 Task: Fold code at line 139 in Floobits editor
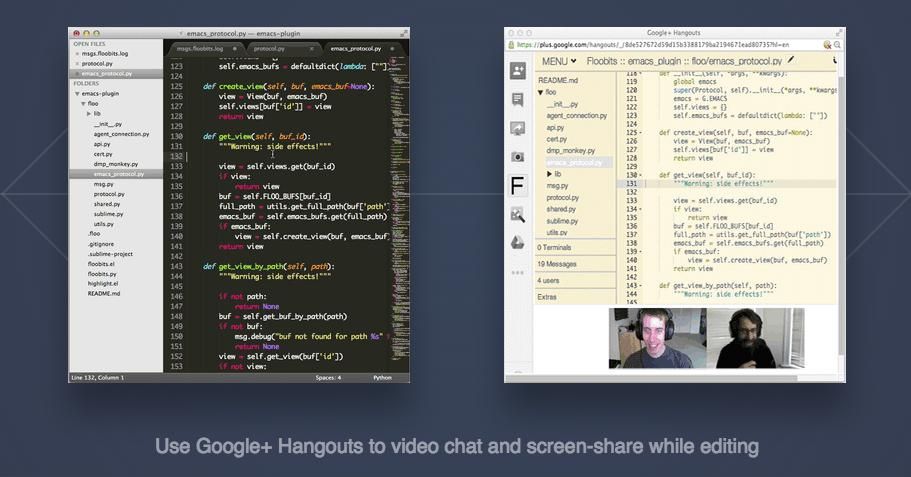point(640,252)
